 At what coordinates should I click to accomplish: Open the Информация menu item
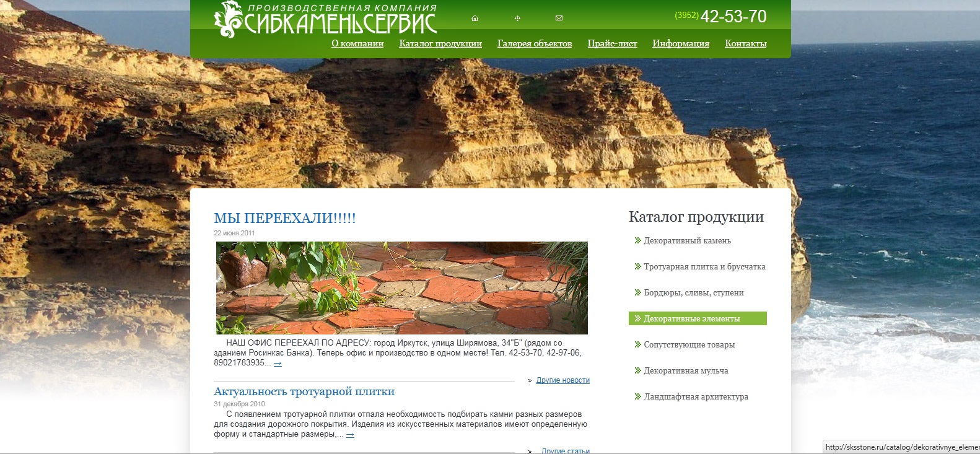coord(681,43)
